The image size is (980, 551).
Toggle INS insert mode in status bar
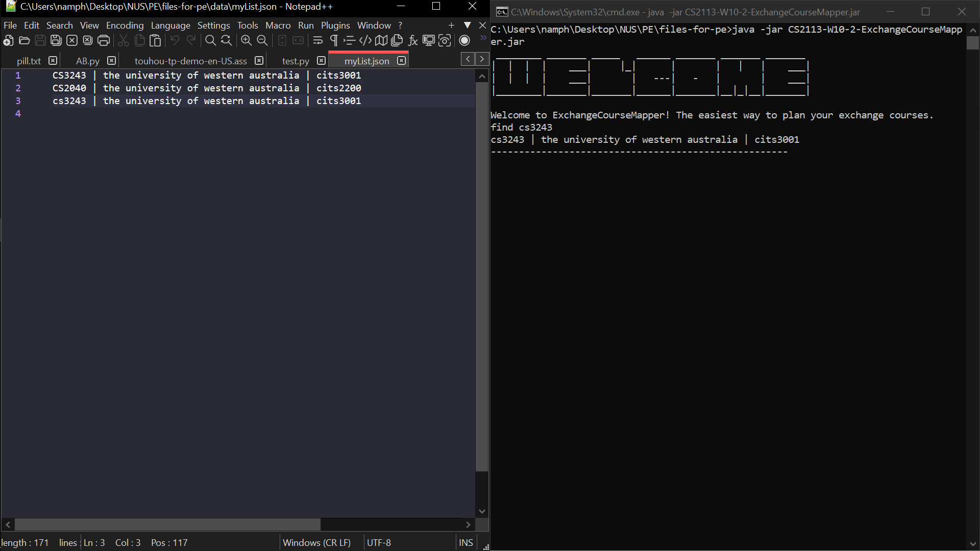pyautogui.click(x=465, y=542)
